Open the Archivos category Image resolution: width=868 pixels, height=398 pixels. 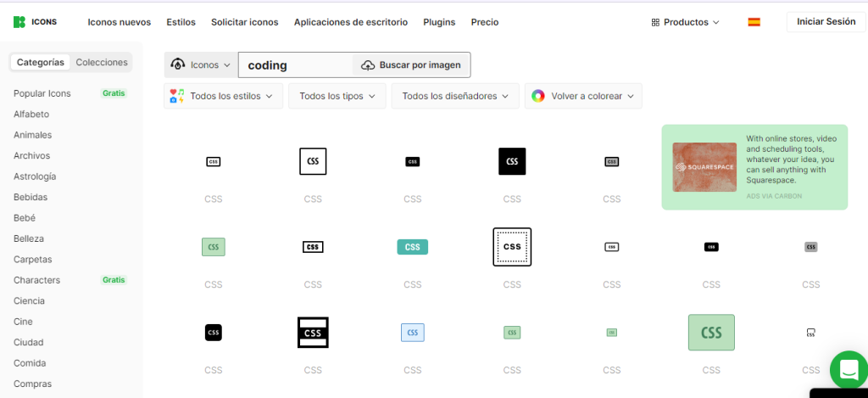[x=31, y=156]
